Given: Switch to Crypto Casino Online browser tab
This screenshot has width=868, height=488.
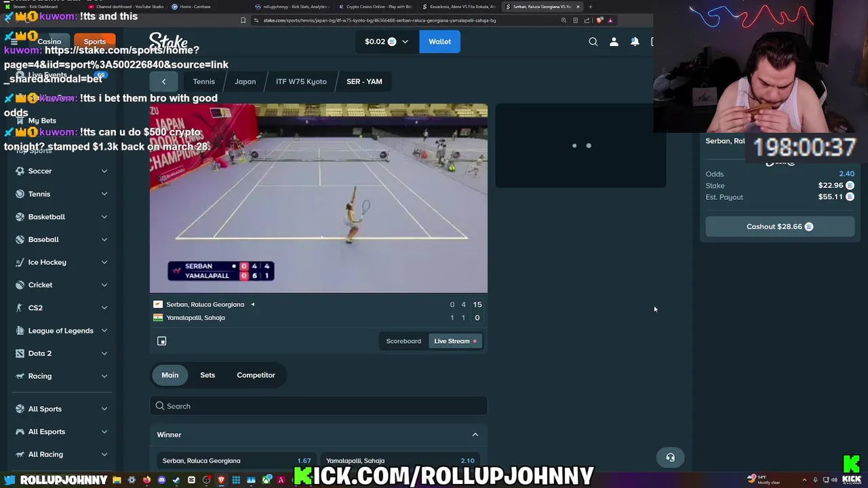Looking at the screenshot, I should tap(376, 6).
